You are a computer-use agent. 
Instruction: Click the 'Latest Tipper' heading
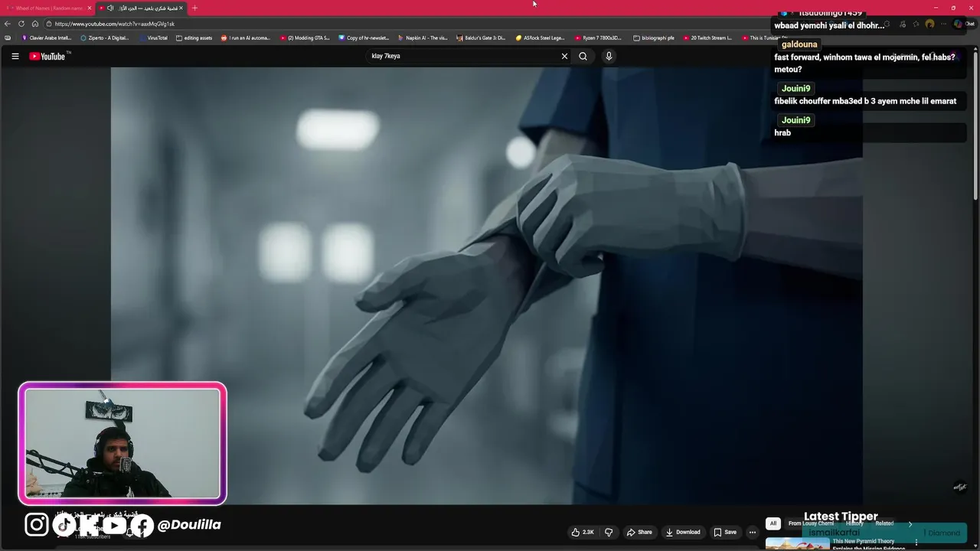coord(841,517)
